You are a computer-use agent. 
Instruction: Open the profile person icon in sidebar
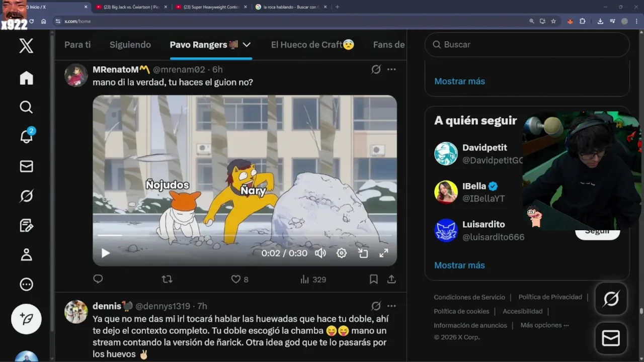(26, 255)
